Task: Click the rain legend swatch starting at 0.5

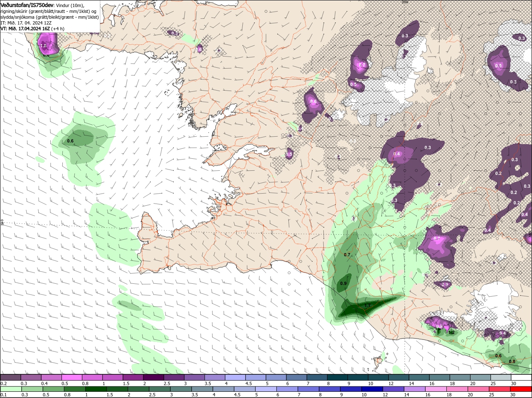Action: click(53, 389)
